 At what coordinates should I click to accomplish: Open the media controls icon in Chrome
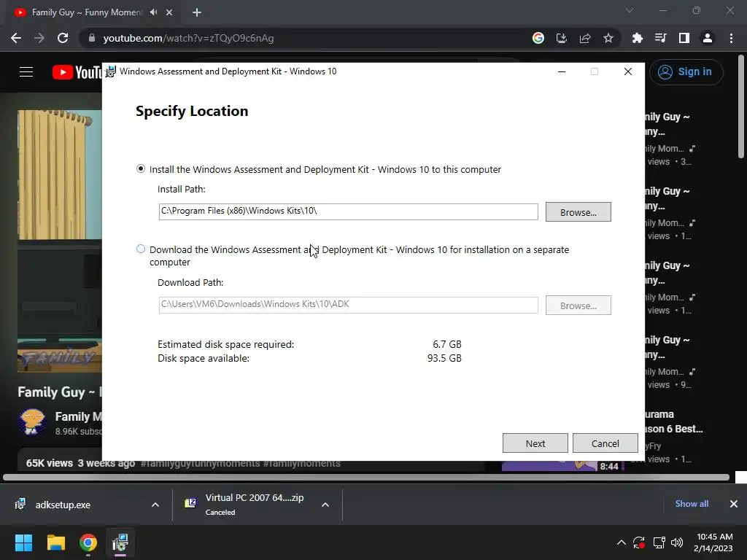pos(660,38)
